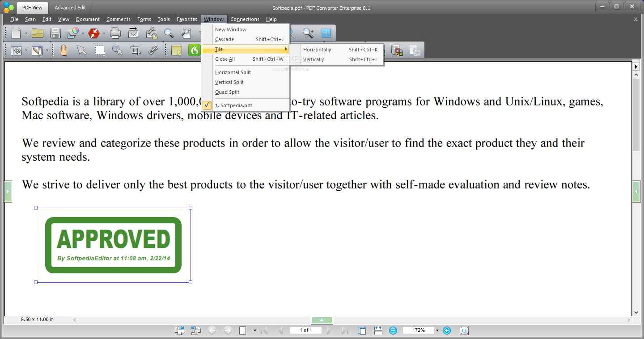Click the green Dragon notes icon
644x339 pixels.
click(x=194, y=50)
